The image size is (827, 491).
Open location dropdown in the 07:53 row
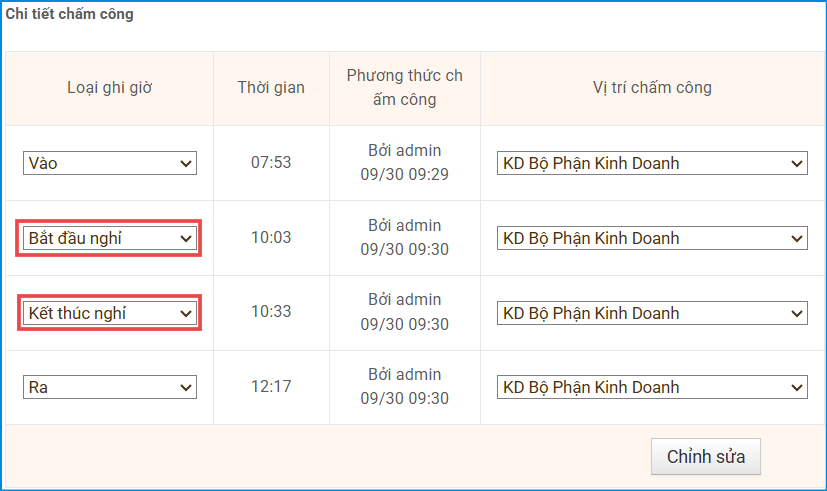point(652,163)
